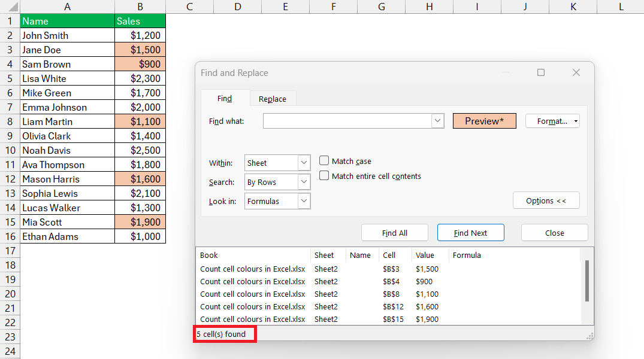The height and width of the screenshot is (359, 644).
Task: Switch to the Find tab
Action: pyautogui.click(x=225, y=99)
